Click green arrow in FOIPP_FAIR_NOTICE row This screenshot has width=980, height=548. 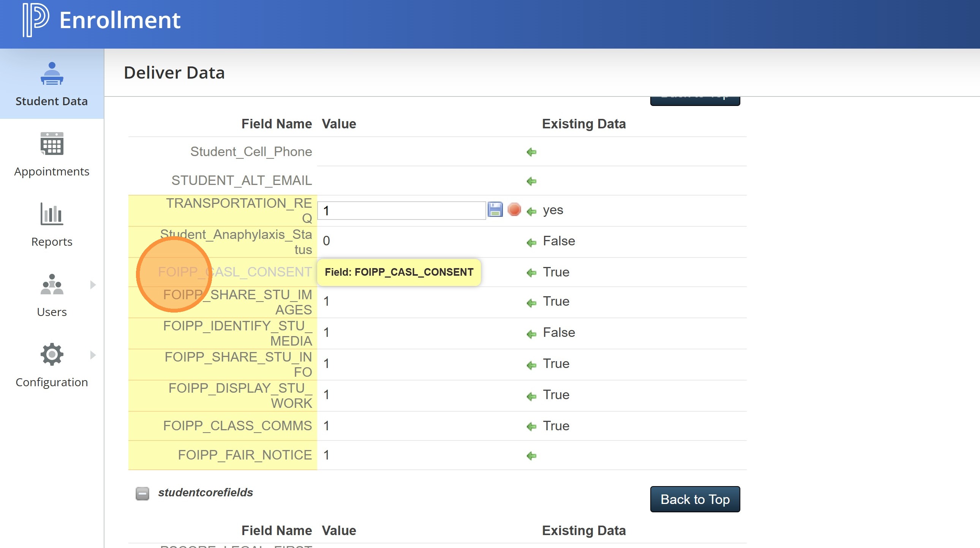[x=531, y=456]
